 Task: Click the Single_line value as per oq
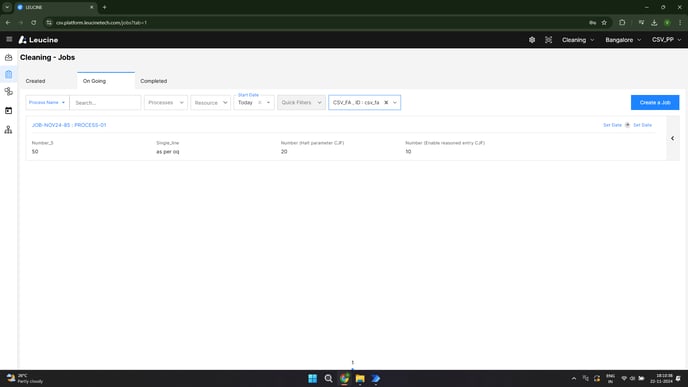[x=168, y=152]
